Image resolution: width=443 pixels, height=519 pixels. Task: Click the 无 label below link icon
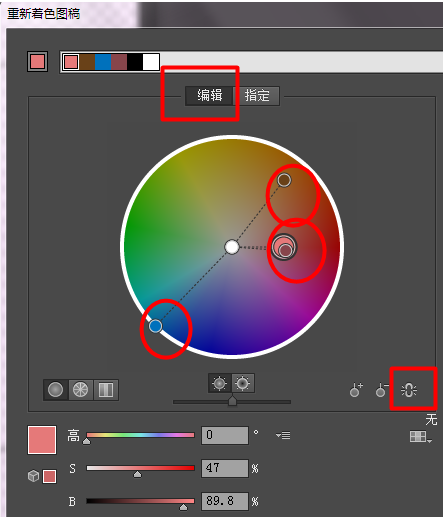point(431,420)
